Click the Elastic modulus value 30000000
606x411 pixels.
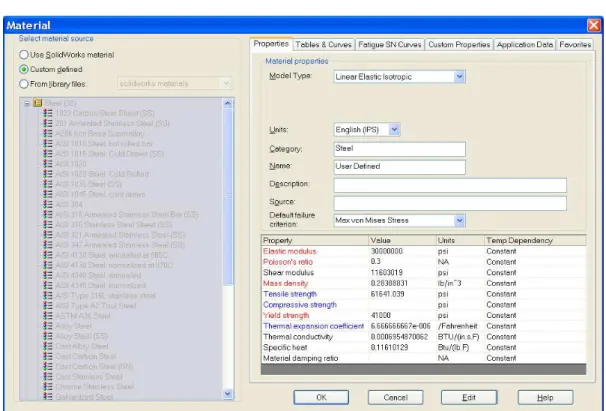[386, 251]
